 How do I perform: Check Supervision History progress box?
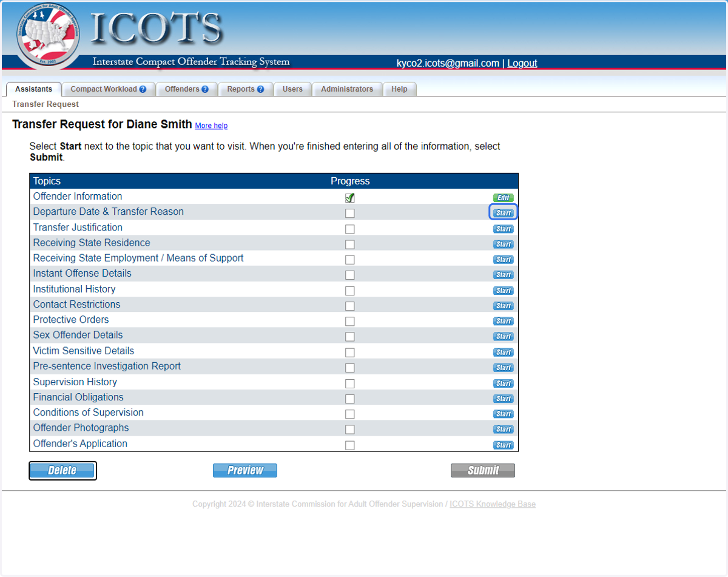349,384
